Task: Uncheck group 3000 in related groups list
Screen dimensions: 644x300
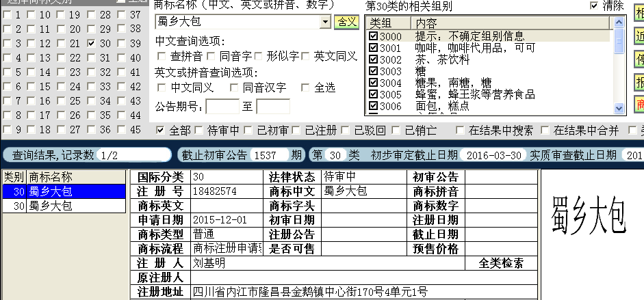Action: click(373, 36)
